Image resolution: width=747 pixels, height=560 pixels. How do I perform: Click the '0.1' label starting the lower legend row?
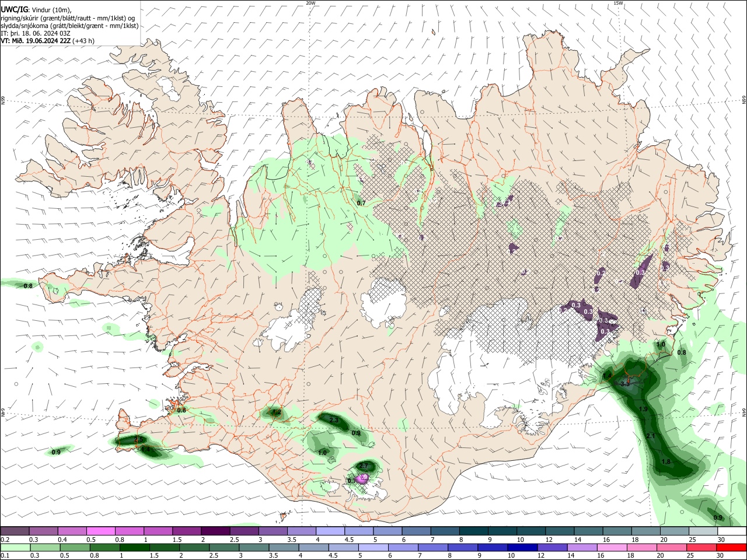(5, 556)
